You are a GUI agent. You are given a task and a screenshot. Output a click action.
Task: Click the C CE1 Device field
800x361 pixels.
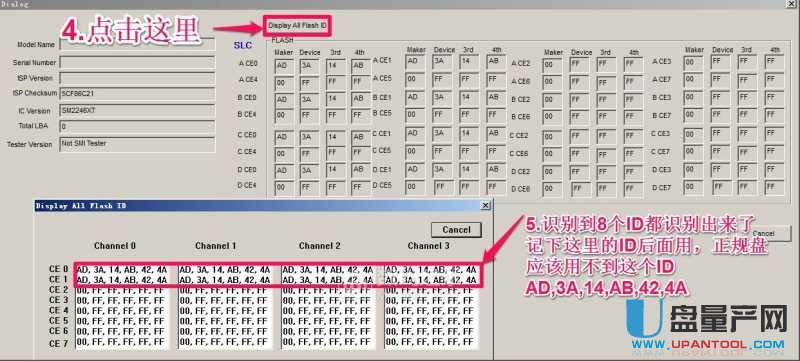(442, 134)
